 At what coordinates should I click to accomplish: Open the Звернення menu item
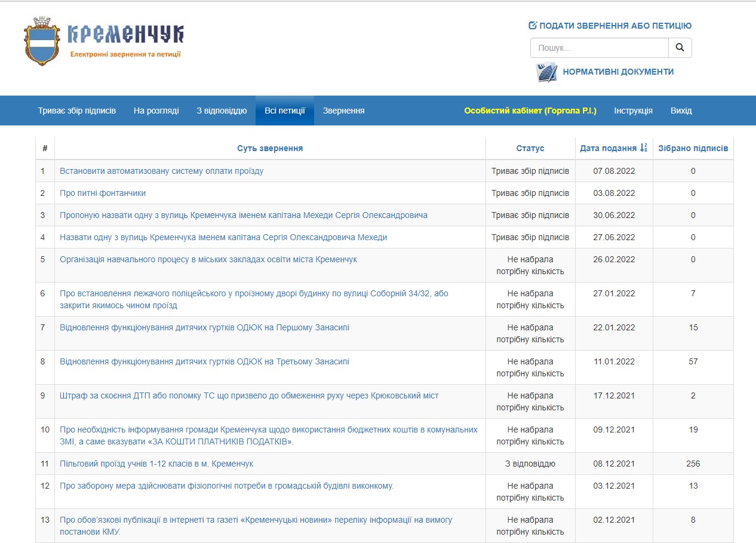pos(343,111)
